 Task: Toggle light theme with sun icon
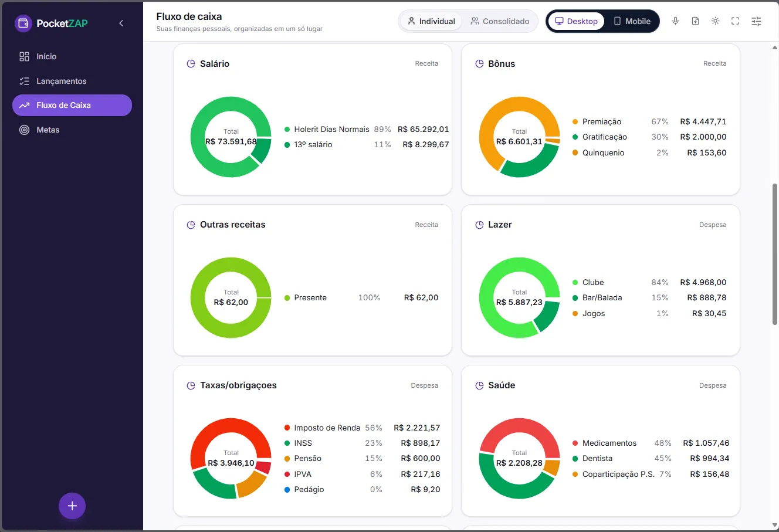(x=715, y=21)
